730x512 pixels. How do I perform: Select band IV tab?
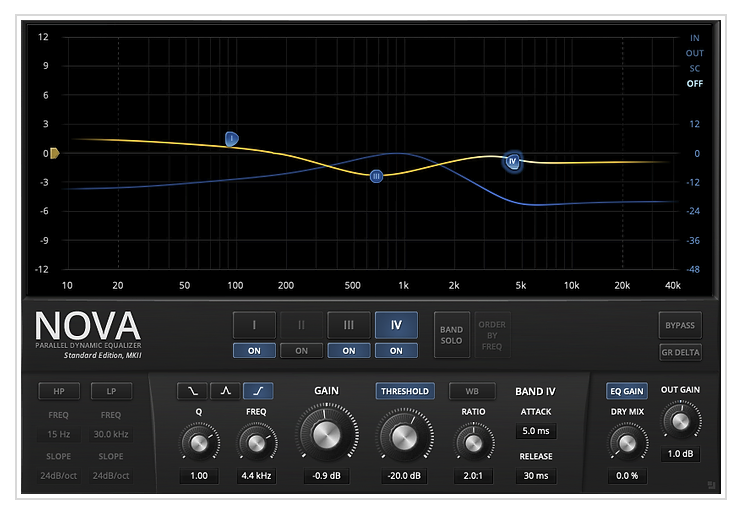coord(396,325)
